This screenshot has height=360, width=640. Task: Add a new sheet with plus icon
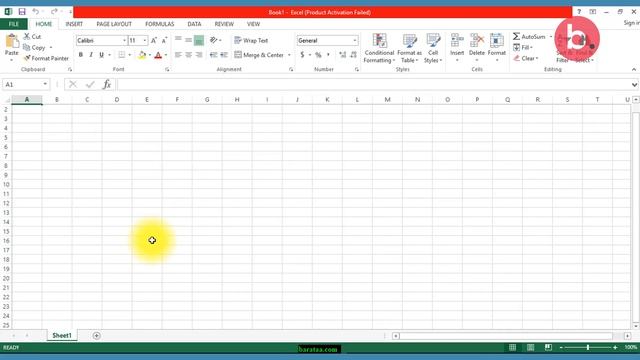click(96, 336)
